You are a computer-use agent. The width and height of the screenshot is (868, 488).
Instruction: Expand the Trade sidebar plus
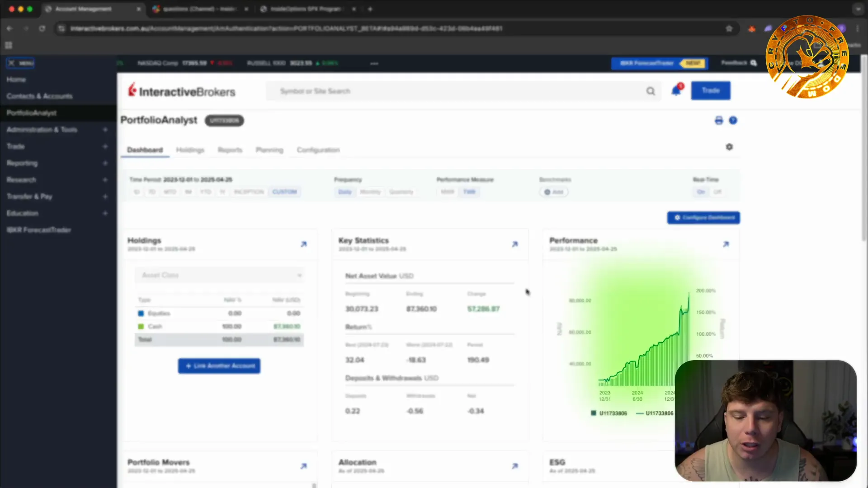[x=105, y=146]
